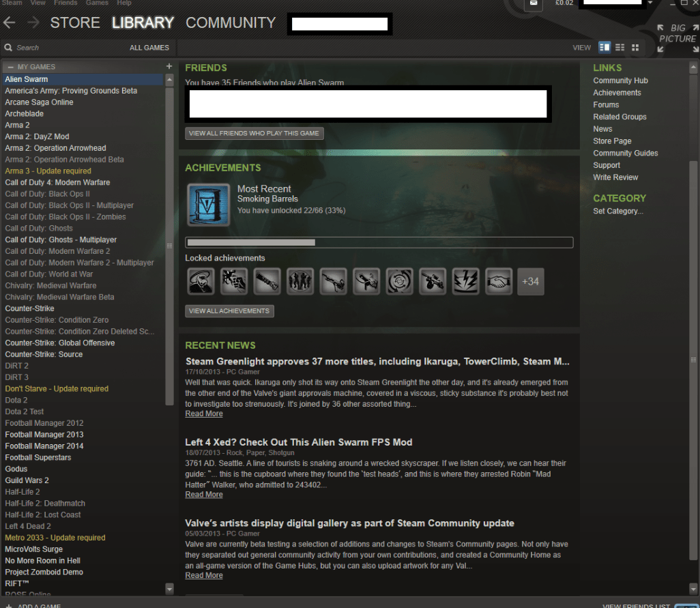This screenshot has width=700, height=608.
Task: Show the +34 more locked achievements
Action: click(x=530, y=282)
